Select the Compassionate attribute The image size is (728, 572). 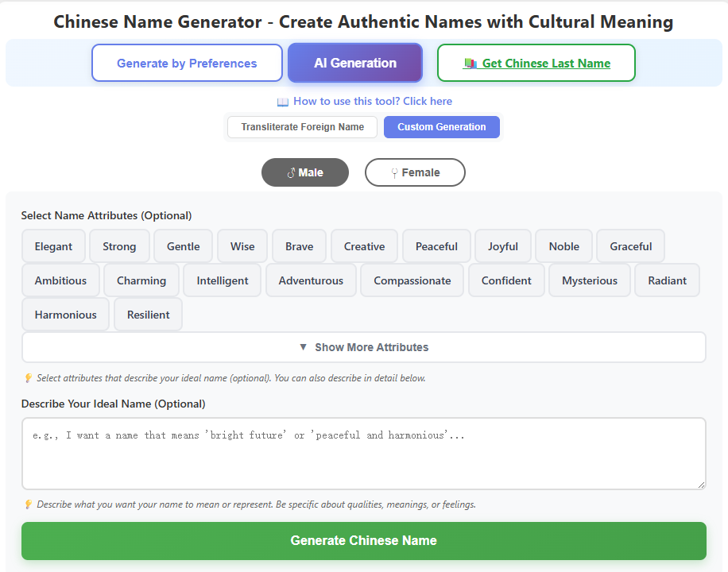[412, 280]
